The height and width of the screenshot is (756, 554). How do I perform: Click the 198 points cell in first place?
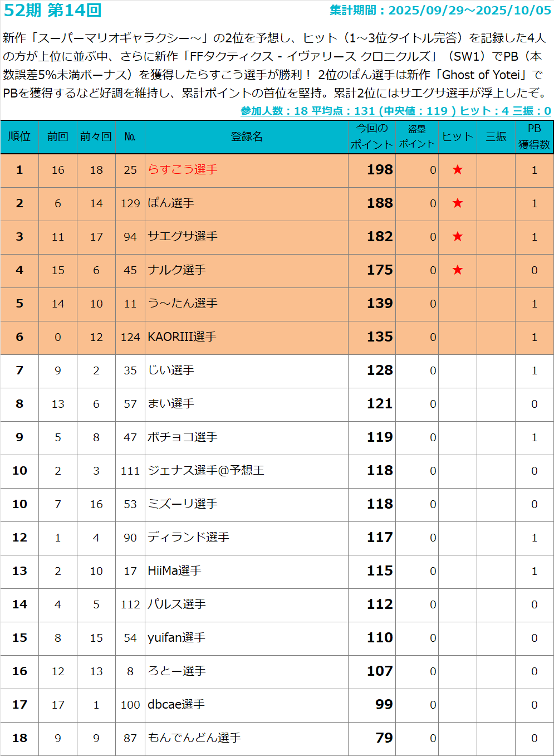(x=380, y=170)
